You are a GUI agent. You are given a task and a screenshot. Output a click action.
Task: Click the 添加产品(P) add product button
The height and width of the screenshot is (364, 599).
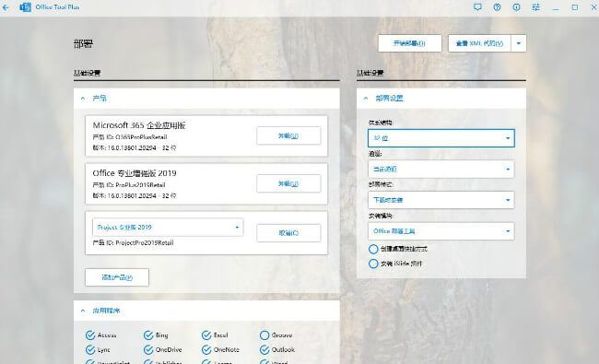pos(117,277)
